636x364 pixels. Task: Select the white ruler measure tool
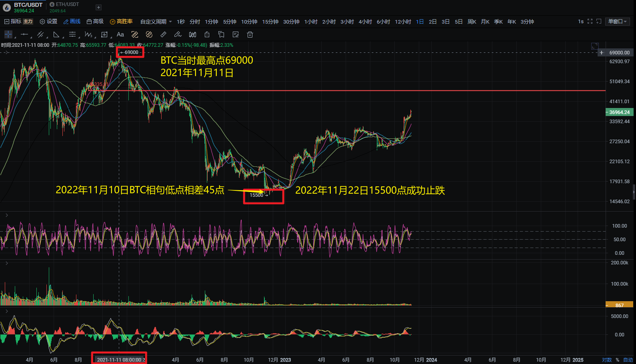pyautogui.click(x=164, y=34)
